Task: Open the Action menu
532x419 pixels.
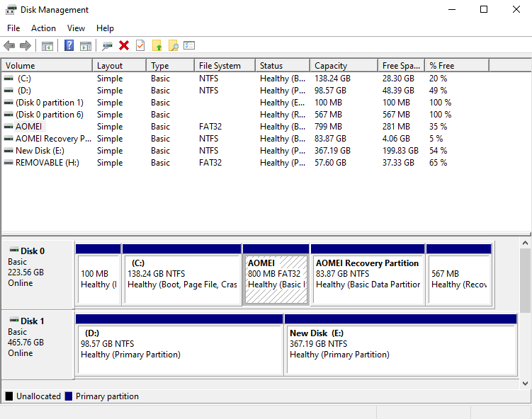Action: coord(43,28)
